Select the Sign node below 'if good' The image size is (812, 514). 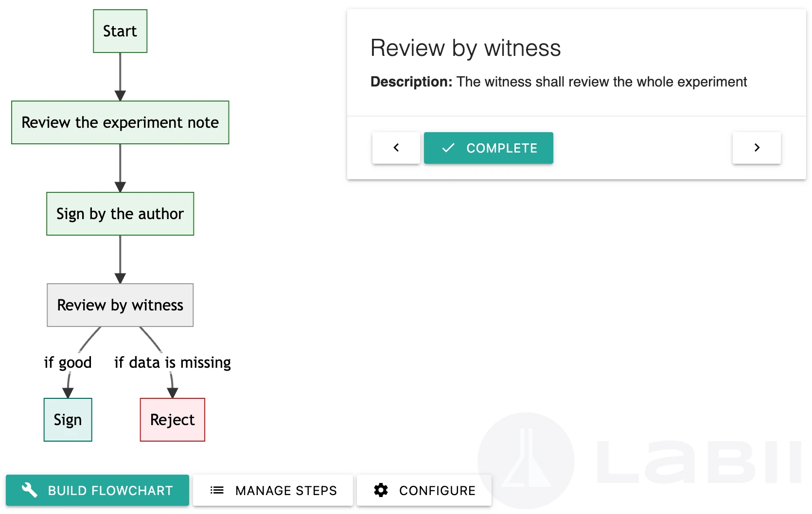(68, 419)
